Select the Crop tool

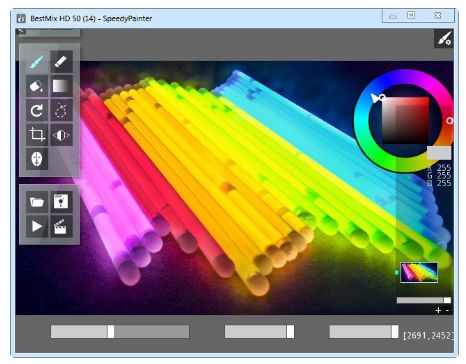pyautogui.click(x=37, y=135)
